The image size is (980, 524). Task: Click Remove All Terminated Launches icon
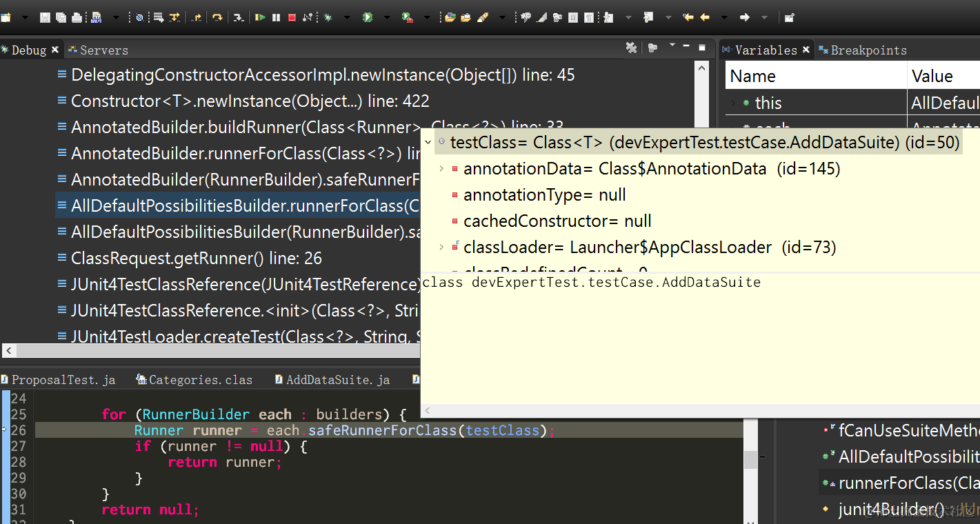(631, 48)
